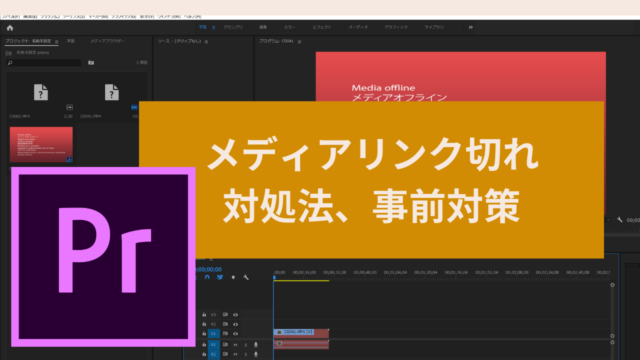Click the Add Marker timeline icon

pyautogui.click(x=233, y=277)
